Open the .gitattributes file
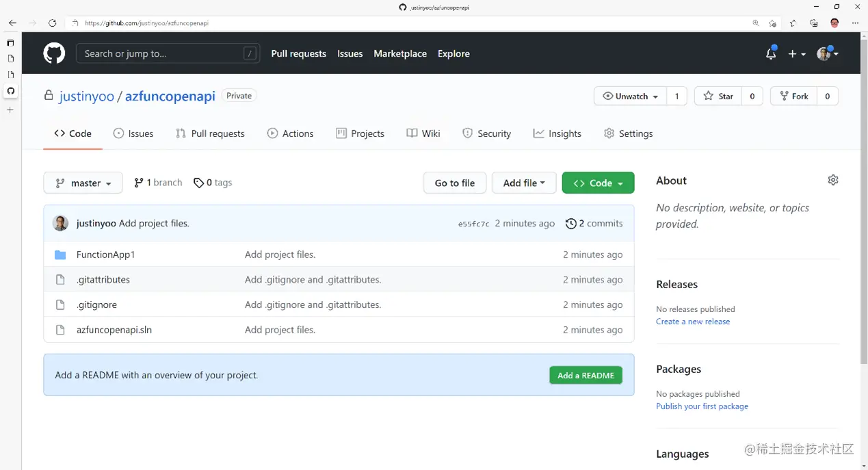868x470 pixels. [x=103, y=279]
